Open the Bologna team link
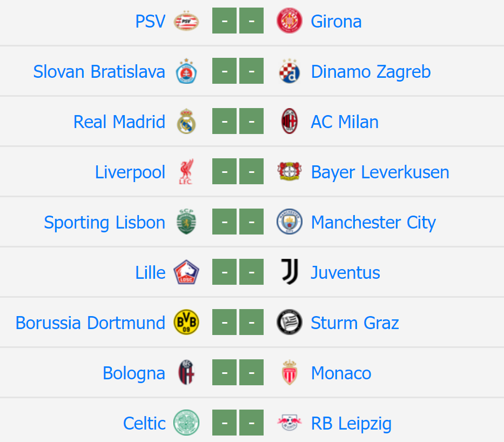Screen dimensions: 504x442 click(x=134, y=373)
